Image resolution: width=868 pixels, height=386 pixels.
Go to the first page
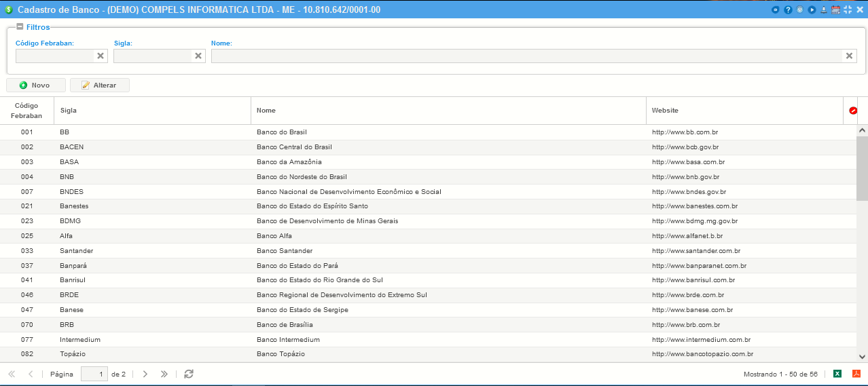12,374
